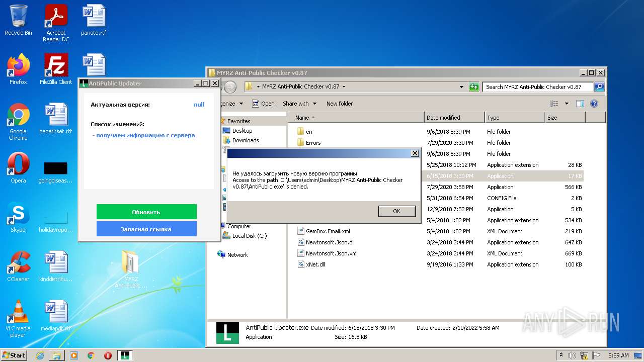Open mediapdf.rtf desktop file

pyautogui.click(x=56, y=316)
